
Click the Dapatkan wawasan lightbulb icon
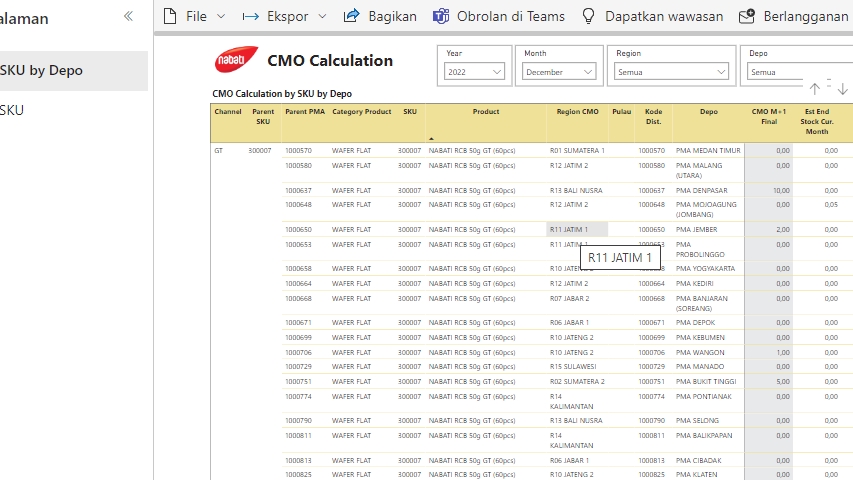tap(589, 16)
